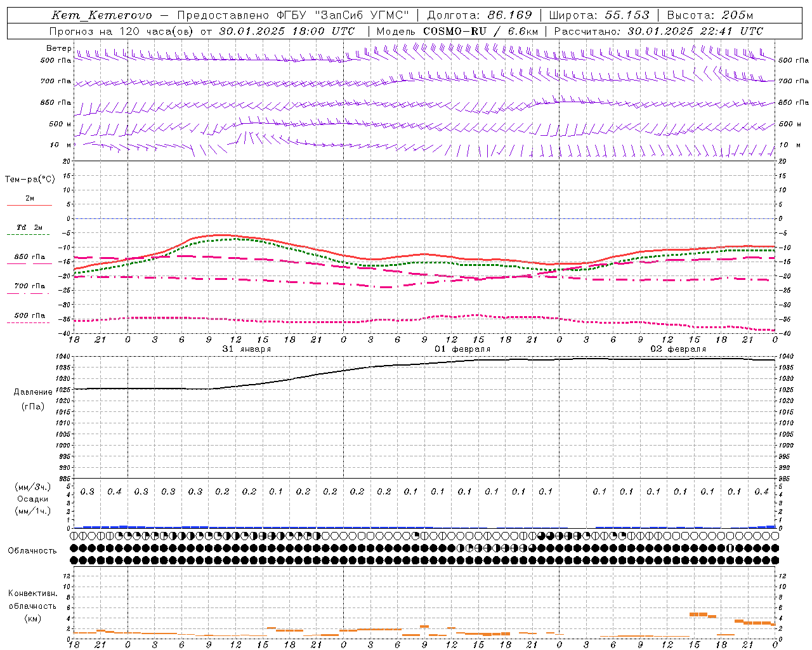812x650 pixels.
Task: Click the Td 2м legend entry
Action: (x=29, y=227)
